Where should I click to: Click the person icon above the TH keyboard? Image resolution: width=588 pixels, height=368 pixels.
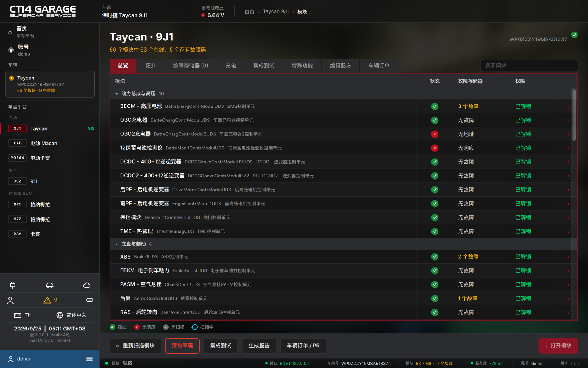point(10,300)
